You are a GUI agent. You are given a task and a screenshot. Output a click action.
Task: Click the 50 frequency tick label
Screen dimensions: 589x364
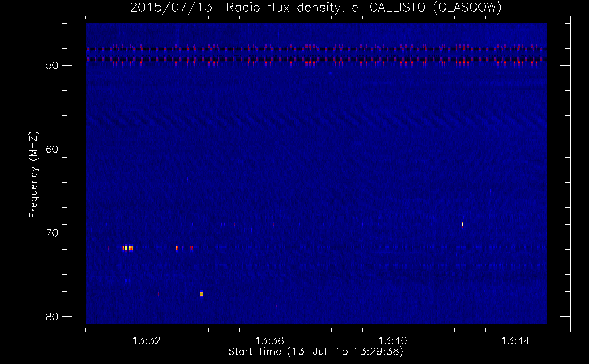coord(52,66)
